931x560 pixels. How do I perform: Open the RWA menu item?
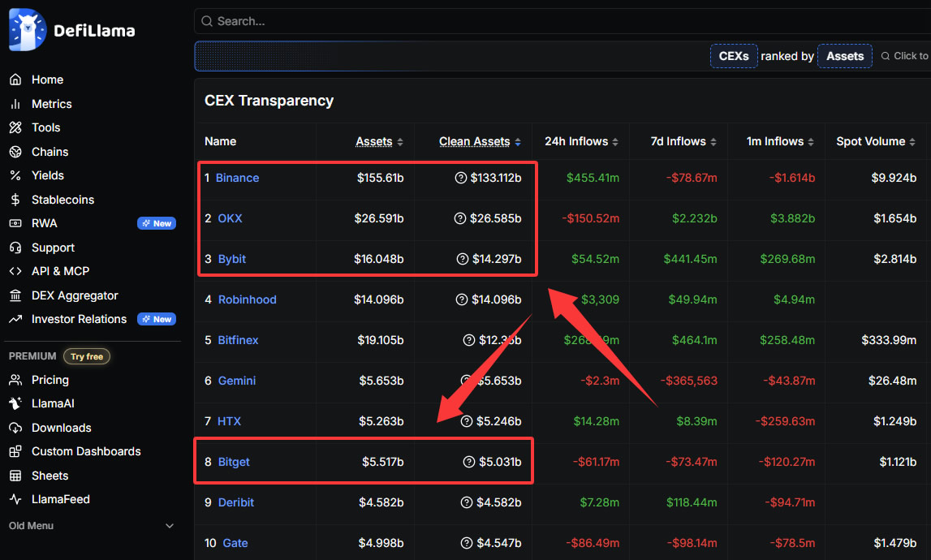[x=45, y=223]
